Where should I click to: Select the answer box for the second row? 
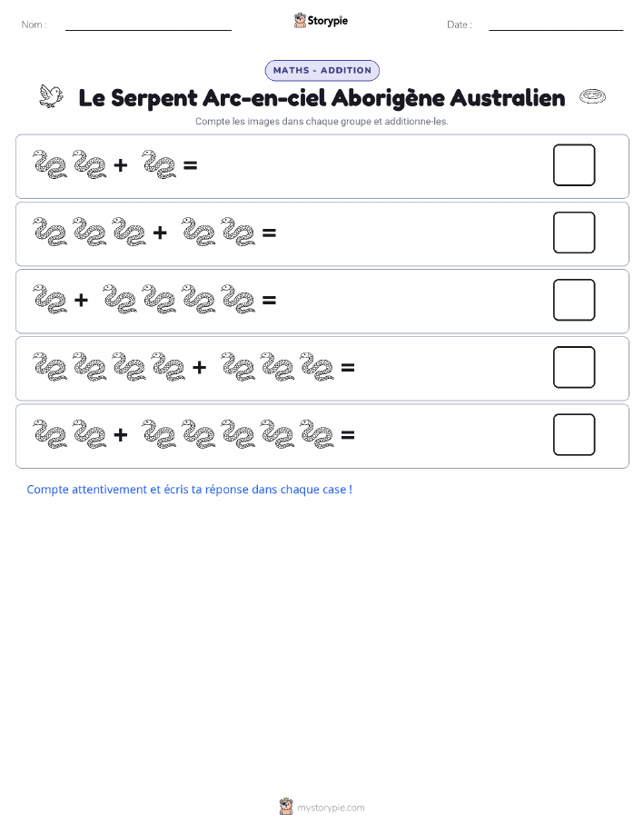pyautogui.click(x=574, y=233)
